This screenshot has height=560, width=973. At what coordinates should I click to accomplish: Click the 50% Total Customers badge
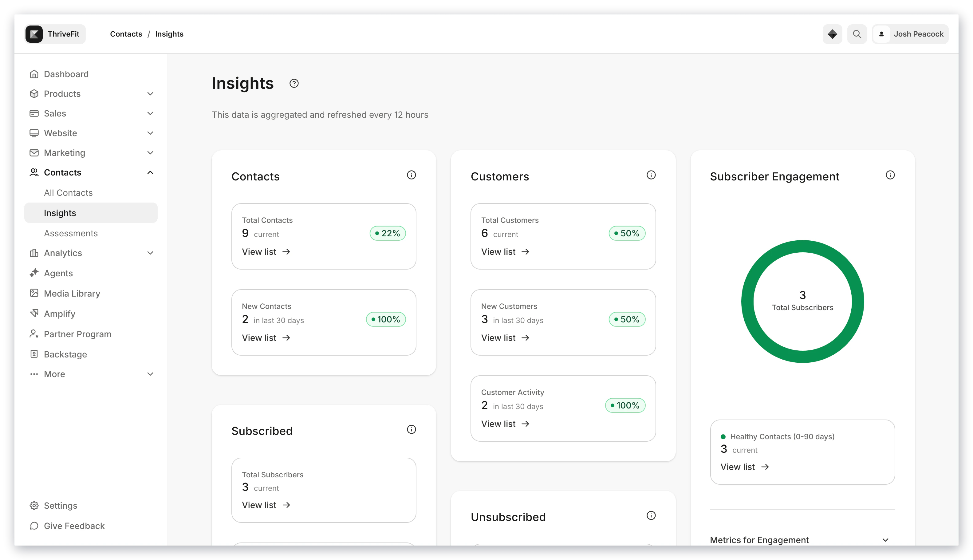point(627,234)
